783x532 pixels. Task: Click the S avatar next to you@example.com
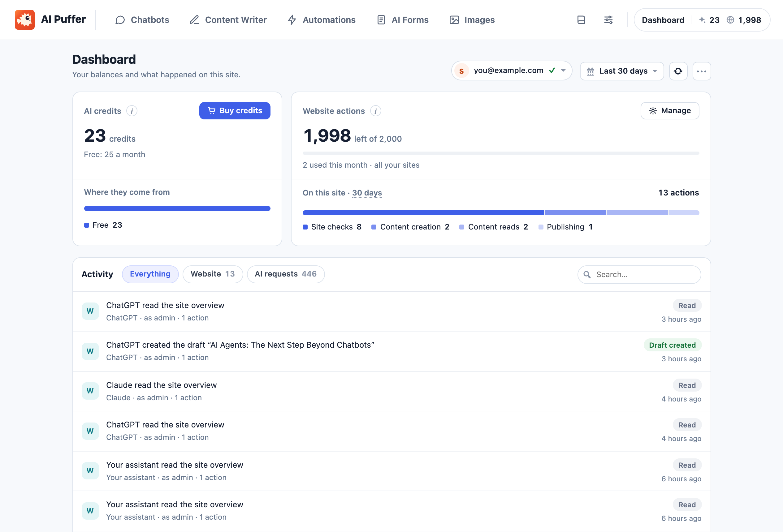coord(461,71)
